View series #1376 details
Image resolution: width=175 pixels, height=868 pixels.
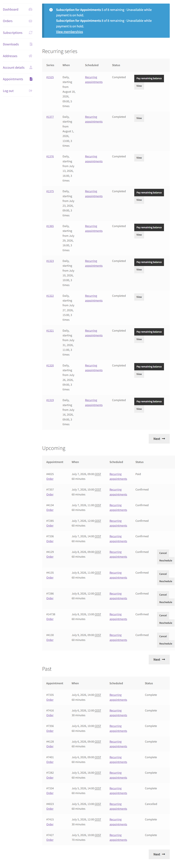(139, 158)
